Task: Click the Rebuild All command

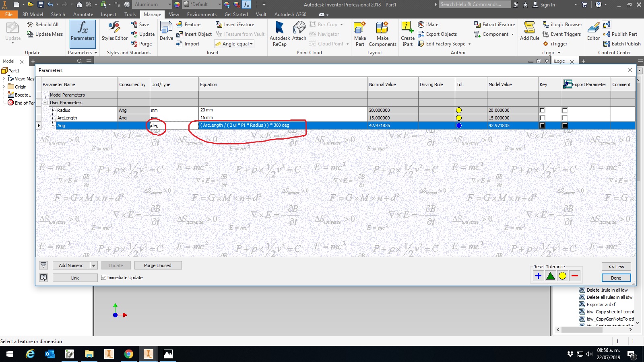Action: (x=43, y=25)
